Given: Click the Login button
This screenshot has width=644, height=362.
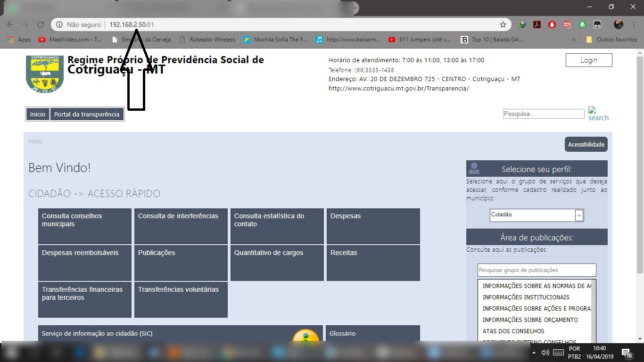Looking at the screenshot, I should (589, 60).
